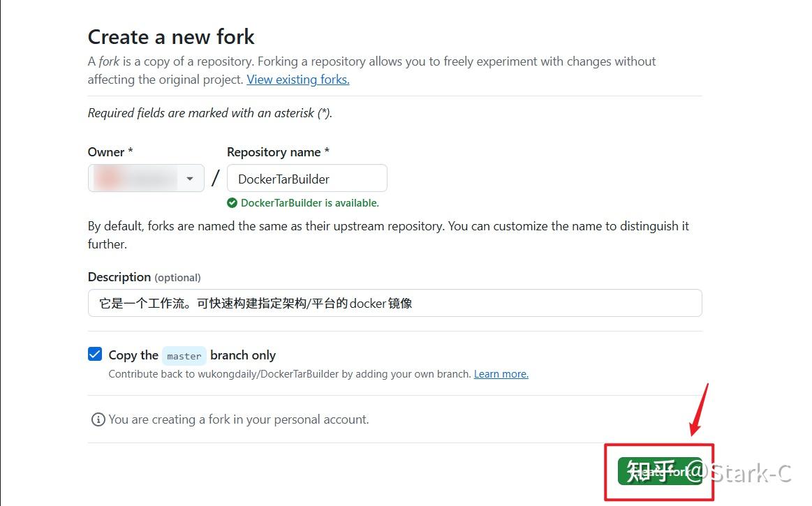Click the optional label next to Description
The width and height of the screenshot is (812, 506).
[x=177, y=277]
